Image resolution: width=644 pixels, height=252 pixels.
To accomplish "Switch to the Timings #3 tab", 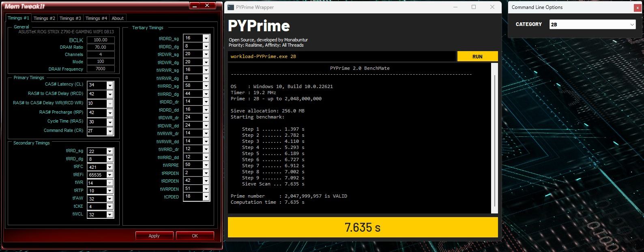I will coord(70,18).
